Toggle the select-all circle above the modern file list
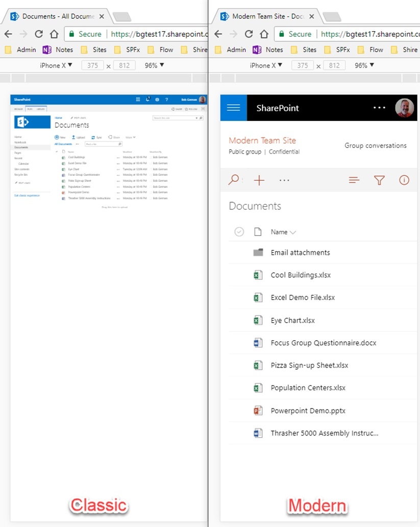This screenshot has width=420, height=527. (239, 231)
